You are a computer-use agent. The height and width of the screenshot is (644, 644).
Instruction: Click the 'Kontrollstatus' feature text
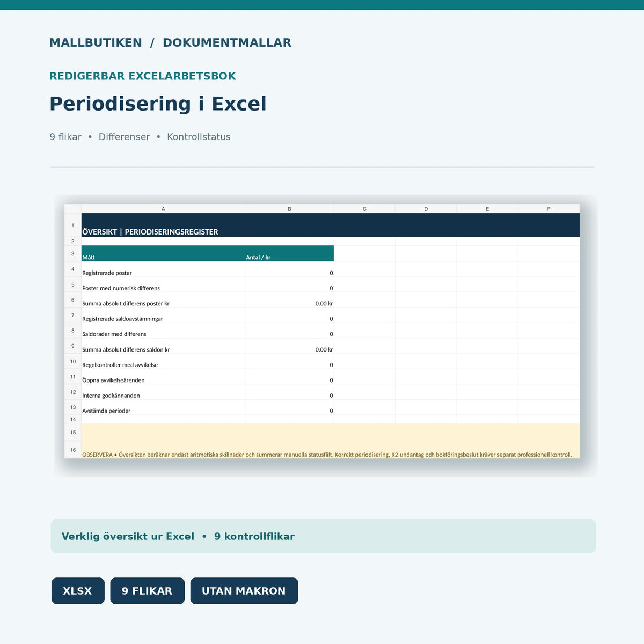[x=199, y=137]
